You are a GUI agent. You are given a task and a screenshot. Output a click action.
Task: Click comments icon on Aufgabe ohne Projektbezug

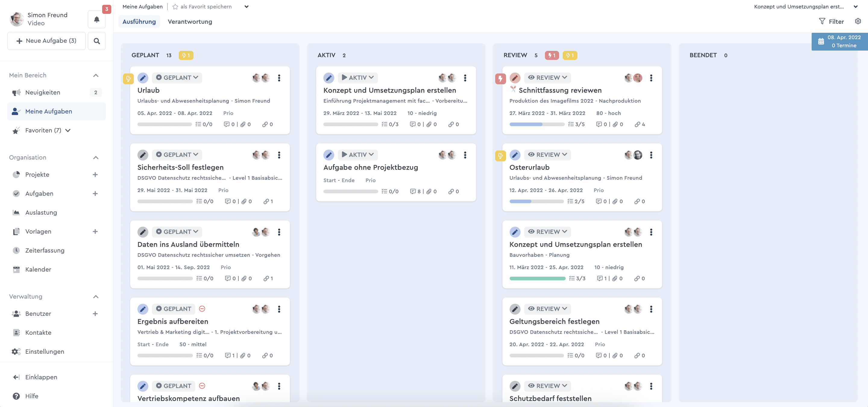click(413, 191)
